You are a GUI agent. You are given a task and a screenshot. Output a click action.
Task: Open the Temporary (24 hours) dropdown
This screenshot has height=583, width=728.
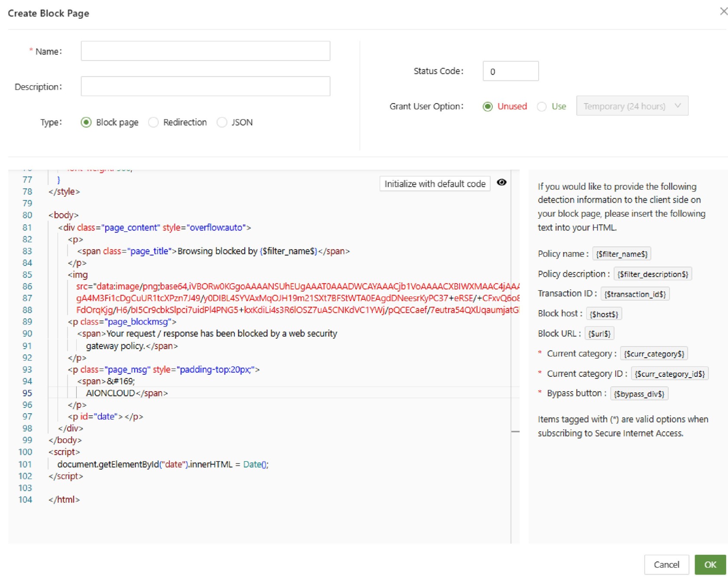click(632, 106)
